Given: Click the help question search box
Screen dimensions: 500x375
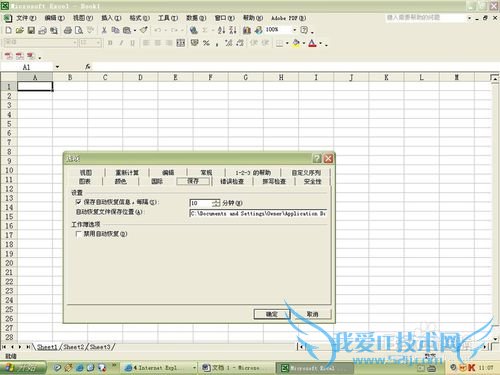Looking at the screenshot, I should 425,18.
